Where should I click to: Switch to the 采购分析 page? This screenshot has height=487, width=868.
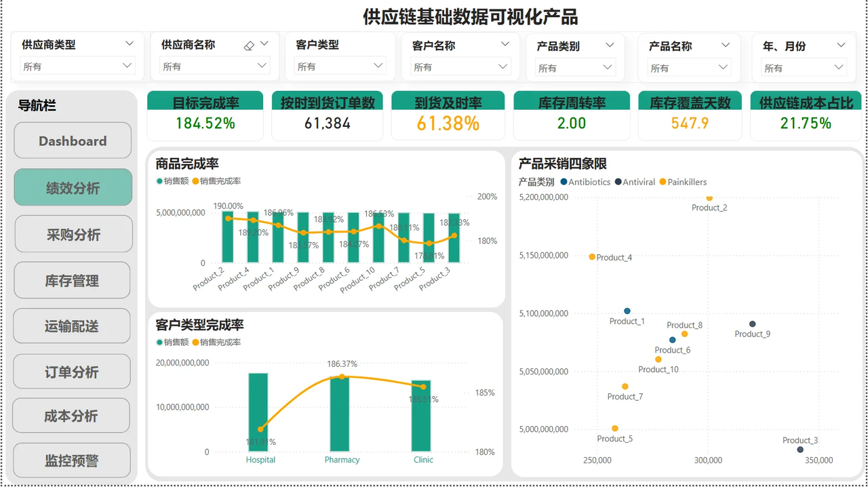(x=73, y=234)
